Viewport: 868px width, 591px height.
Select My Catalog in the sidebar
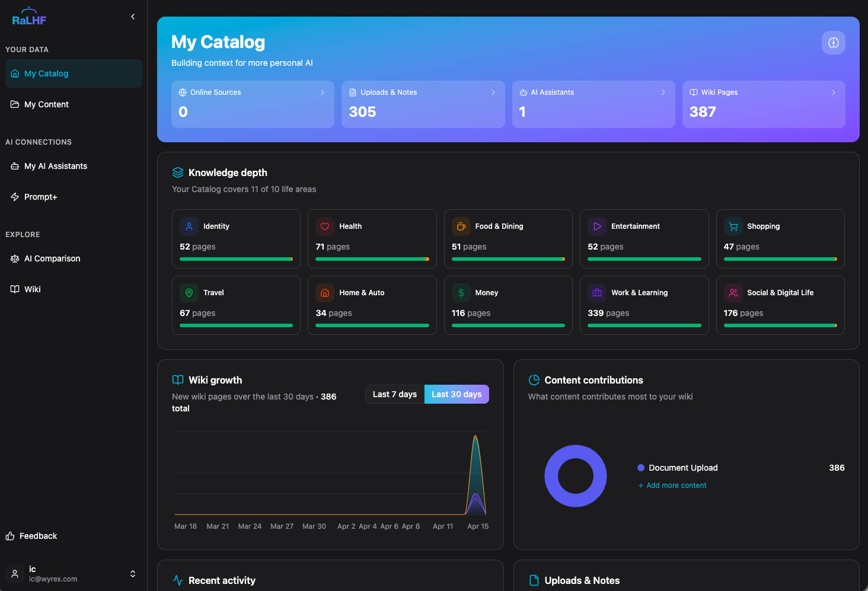45,73
